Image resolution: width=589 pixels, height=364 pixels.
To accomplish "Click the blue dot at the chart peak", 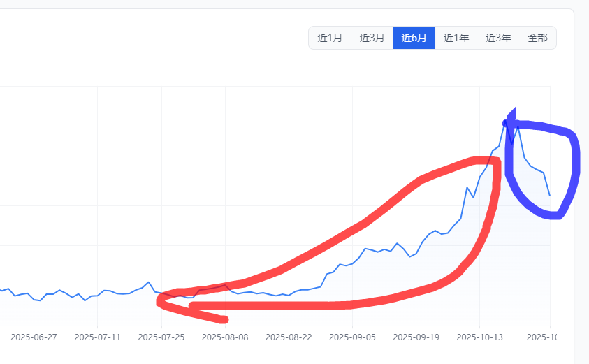I will [506, 123].
